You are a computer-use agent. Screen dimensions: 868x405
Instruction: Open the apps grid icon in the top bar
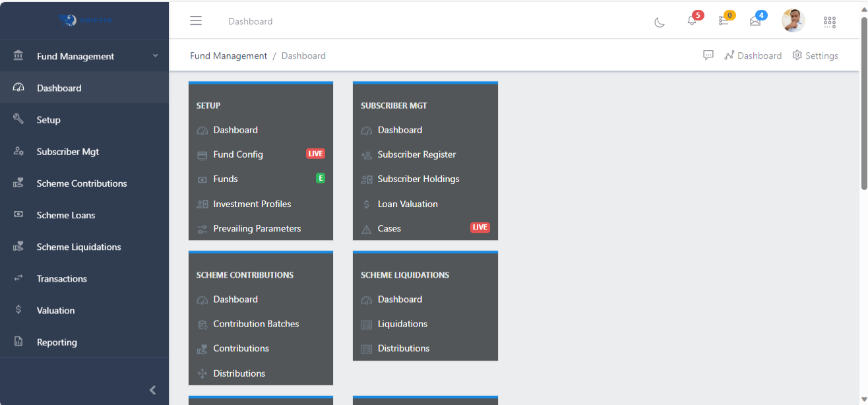pyautogui.click(x=829, y=21)
